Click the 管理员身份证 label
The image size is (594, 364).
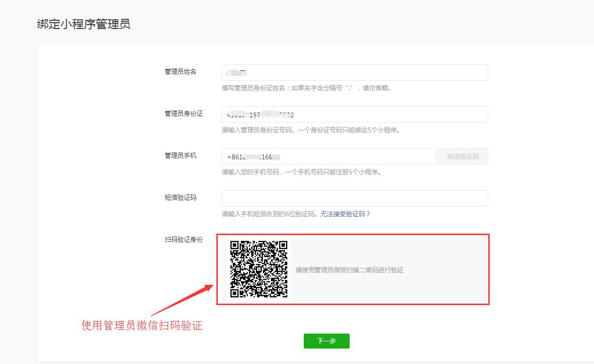184,113
